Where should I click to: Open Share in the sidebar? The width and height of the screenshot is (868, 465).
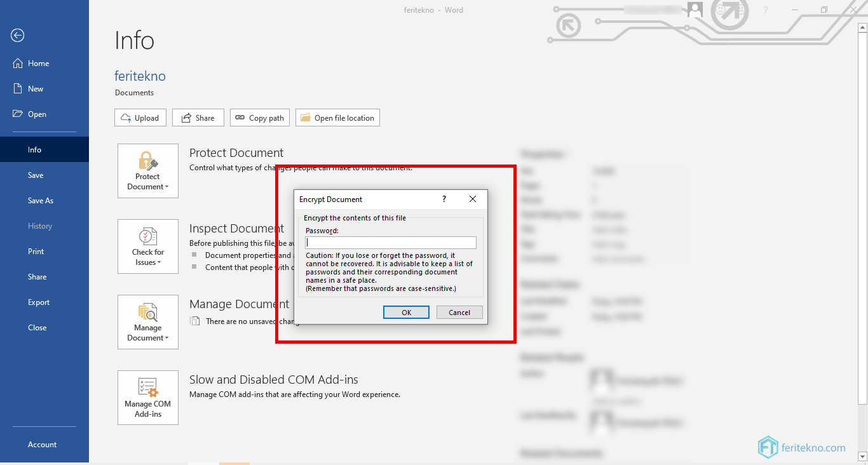point(44,277)
